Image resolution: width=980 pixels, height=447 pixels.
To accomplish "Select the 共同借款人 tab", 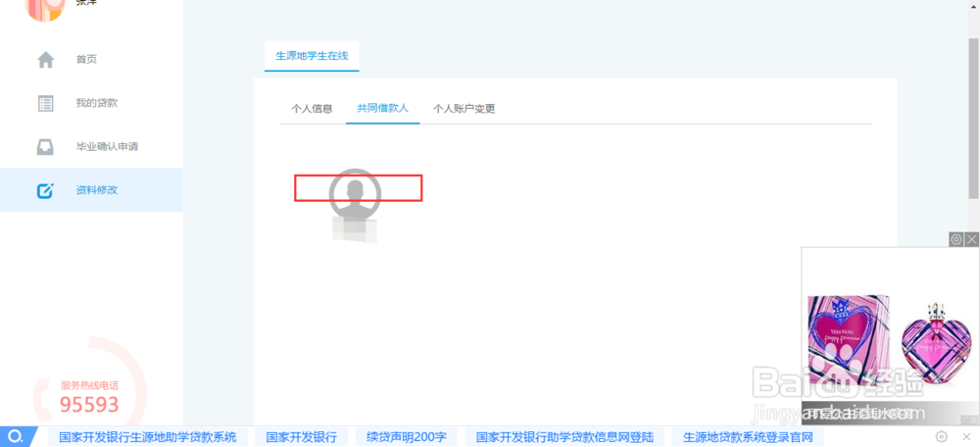I will [382, 108].
